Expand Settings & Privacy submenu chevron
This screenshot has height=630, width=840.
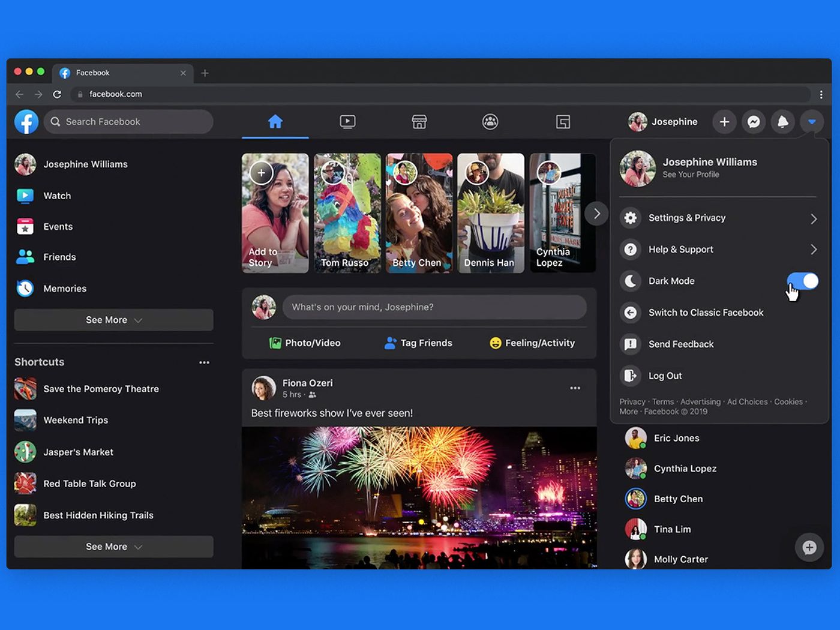pos(814,219)
